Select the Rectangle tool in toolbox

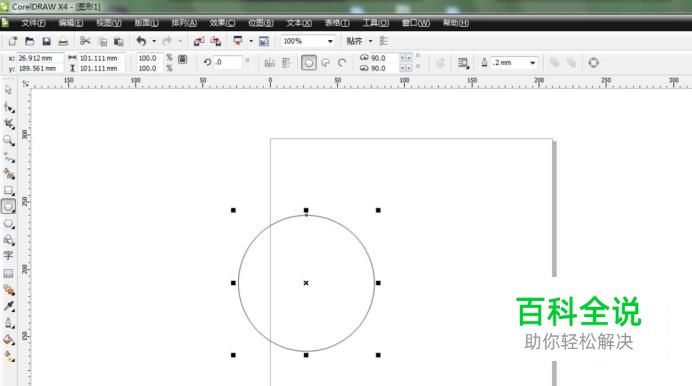(8, 191)
